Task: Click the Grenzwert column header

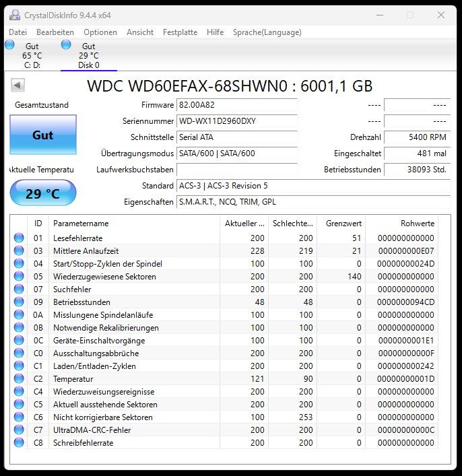Action: tap(341, 224)
